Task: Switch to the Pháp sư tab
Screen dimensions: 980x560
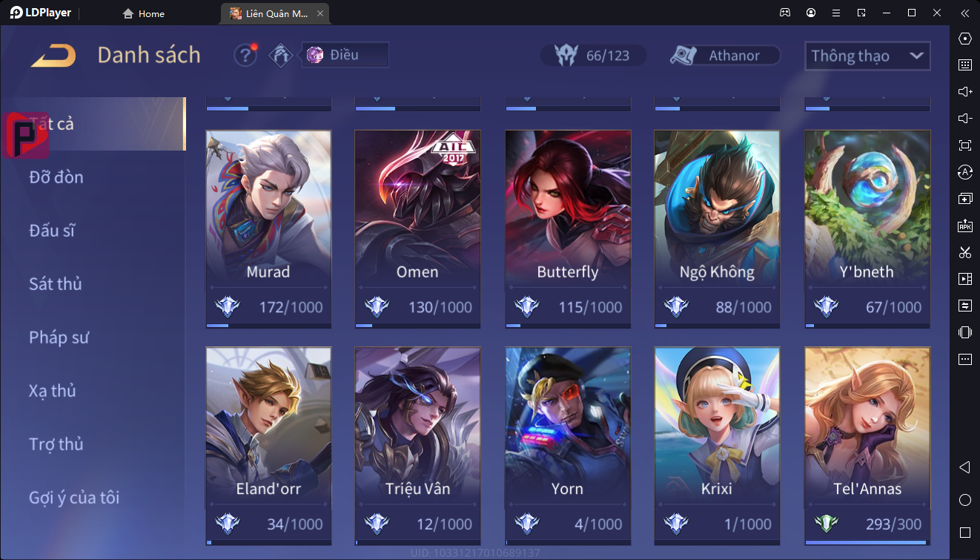Action: 59,337
